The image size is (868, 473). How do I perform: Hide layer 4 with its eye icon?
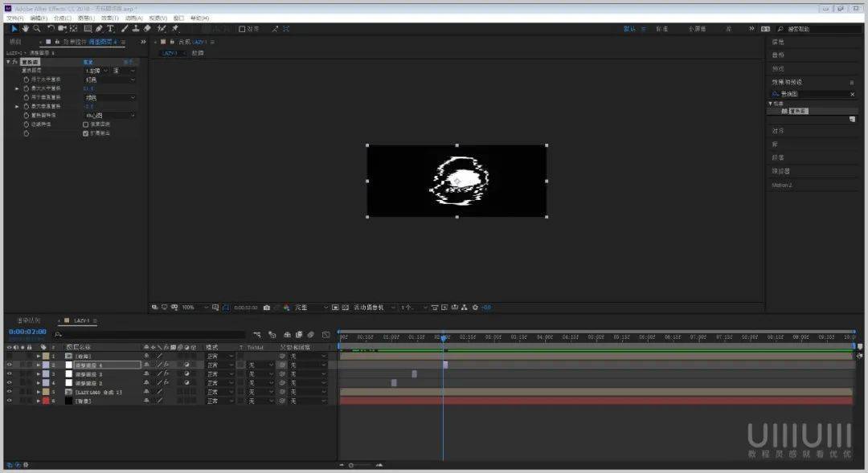click(10, 383)
